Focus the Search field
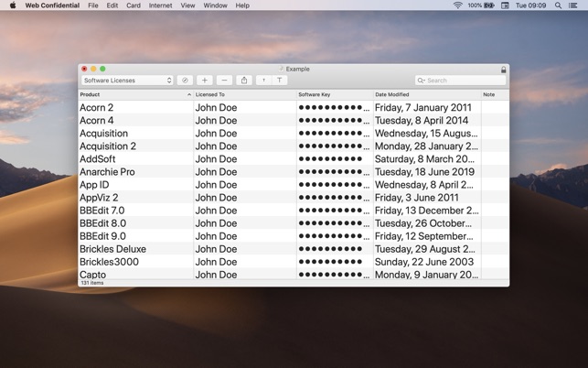This screenshot has height=368, width=588. coord(460,81)
